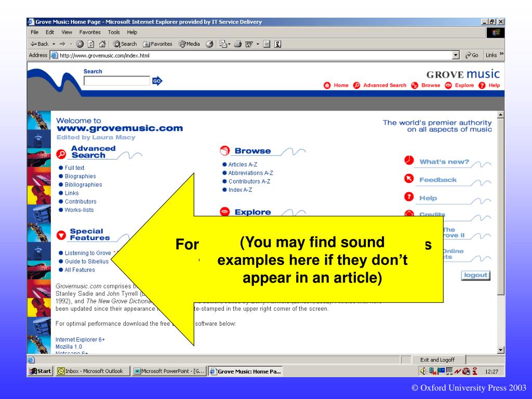Screen dimensions: 532x399
Task: Open the Bibliographies link
Action: pos(84,184)
